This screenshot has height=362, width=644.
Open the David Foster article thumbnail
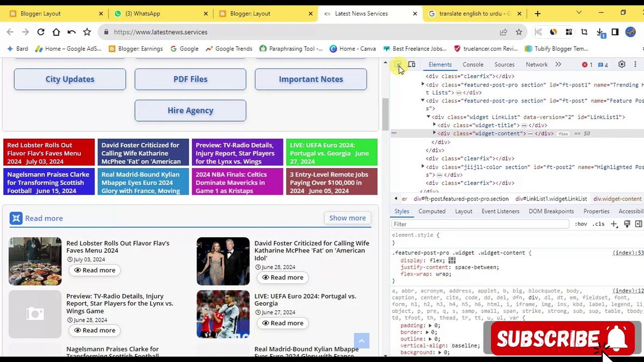pos(223,261)
